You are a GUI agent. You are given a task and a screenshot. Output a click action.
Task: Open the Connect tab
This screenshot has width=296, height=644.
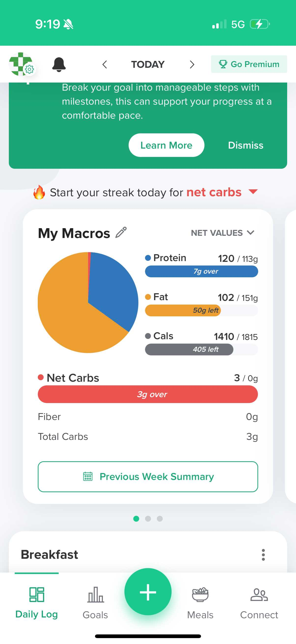tap(259, 603)
